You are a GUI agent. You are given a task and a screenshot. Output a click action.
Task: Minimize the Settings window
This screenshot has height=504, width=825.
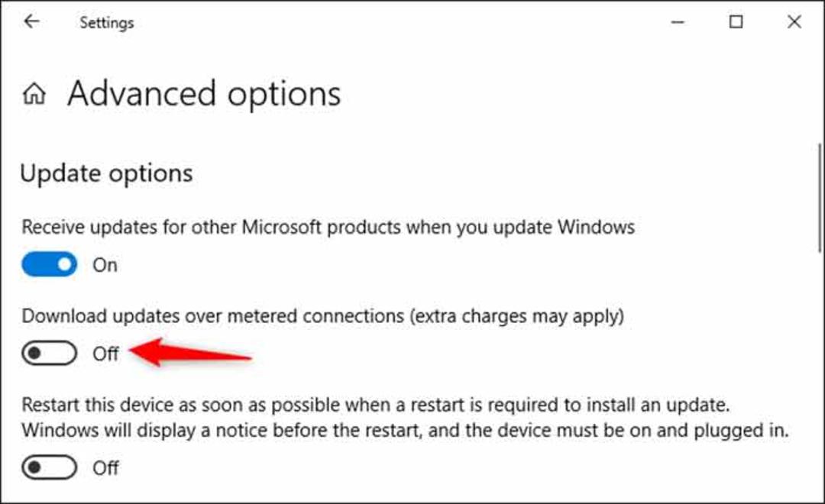[678, 22]
